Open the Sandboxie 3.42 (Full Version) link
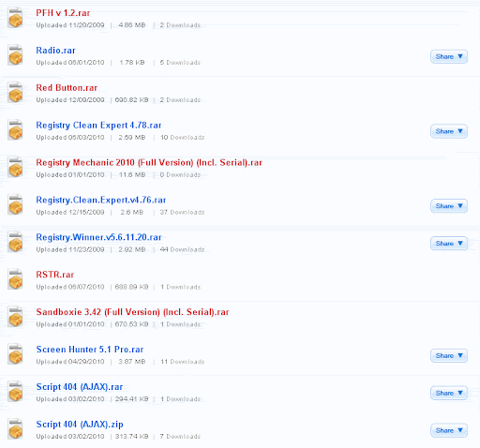The width and height of the screenshot is (480, 448). [132, 312]
